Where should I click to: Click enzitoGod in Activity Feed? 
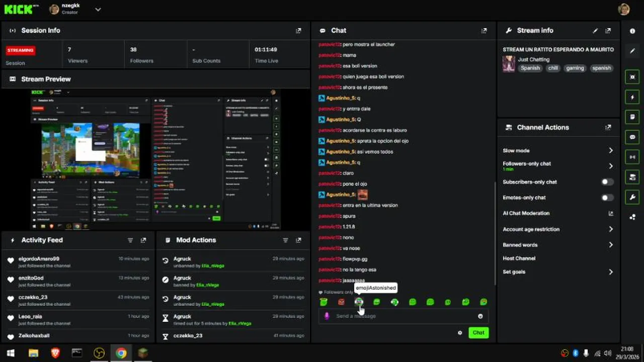31,278
